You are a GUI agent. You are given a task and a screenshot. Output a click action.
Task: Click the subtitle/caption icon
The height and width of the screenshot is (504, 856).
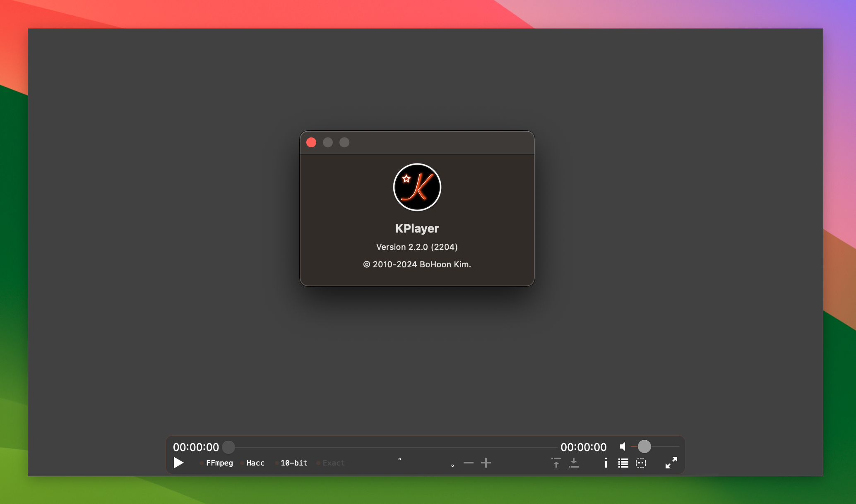click(641, 462)
